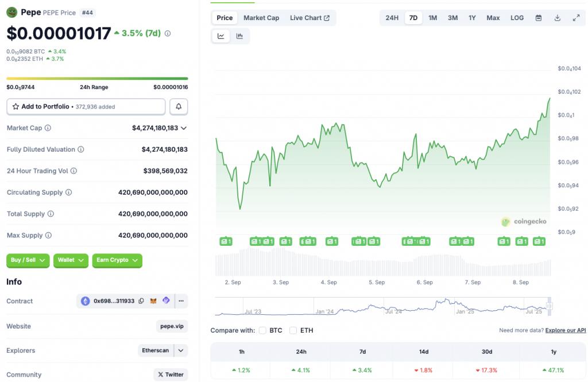Screen dimensions: 588x382
Task: Toggle LOG scale on chart
Action: pos(517,18)
